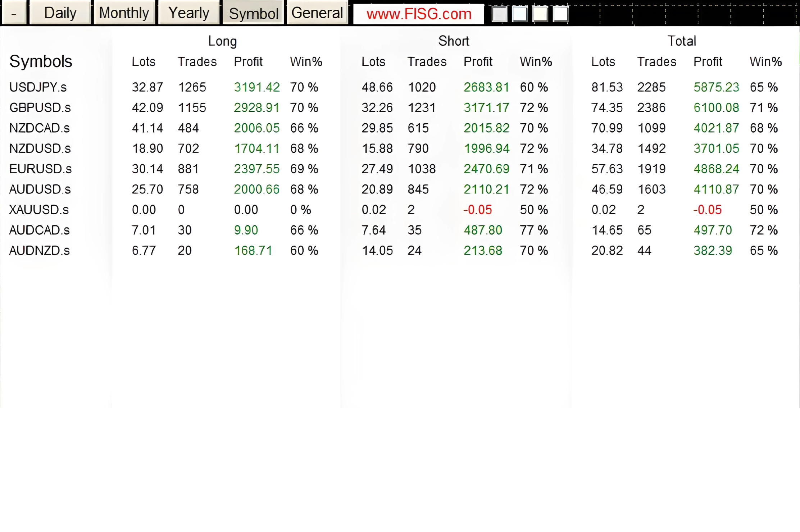Select the Yearly tab
Image resolution: width=800 pixels, height=532 pixels.
(x=188, y=13)
